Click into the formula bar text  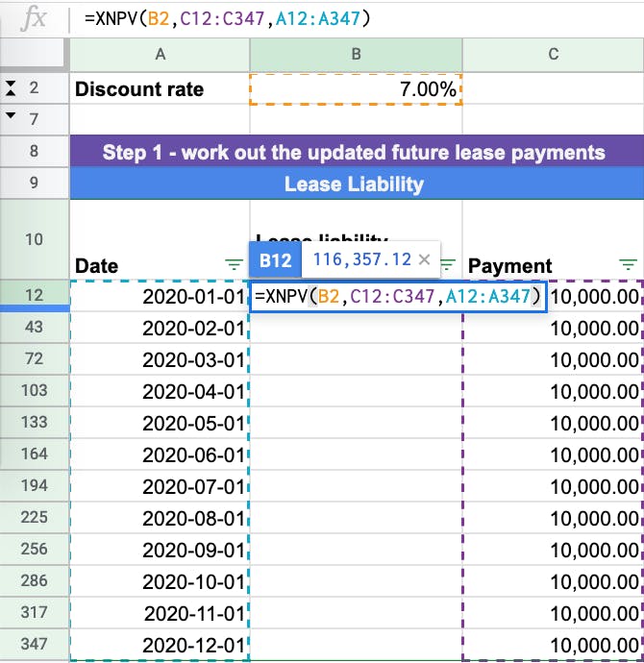[x=227, y=18]
